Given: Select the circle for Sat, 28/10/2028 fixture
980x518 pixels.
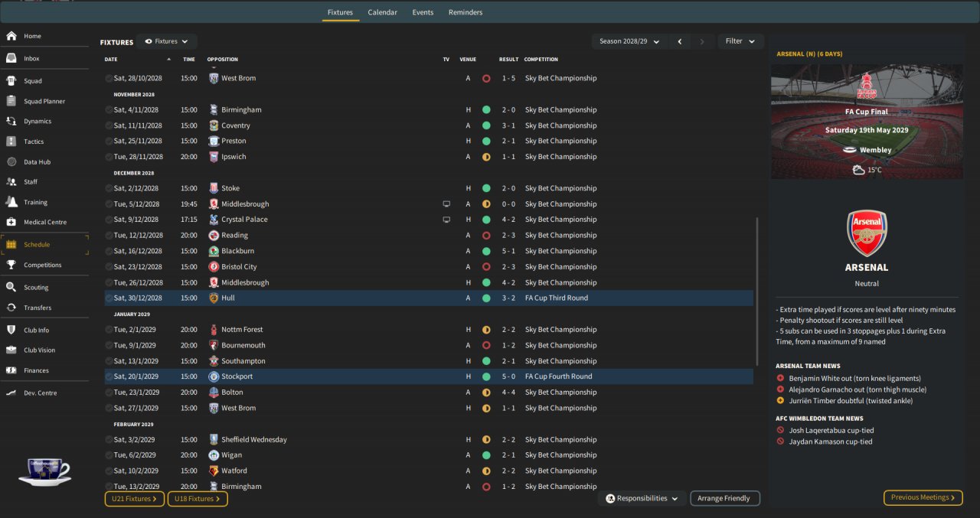Looking at the screenshot, I should coord(109,79).
